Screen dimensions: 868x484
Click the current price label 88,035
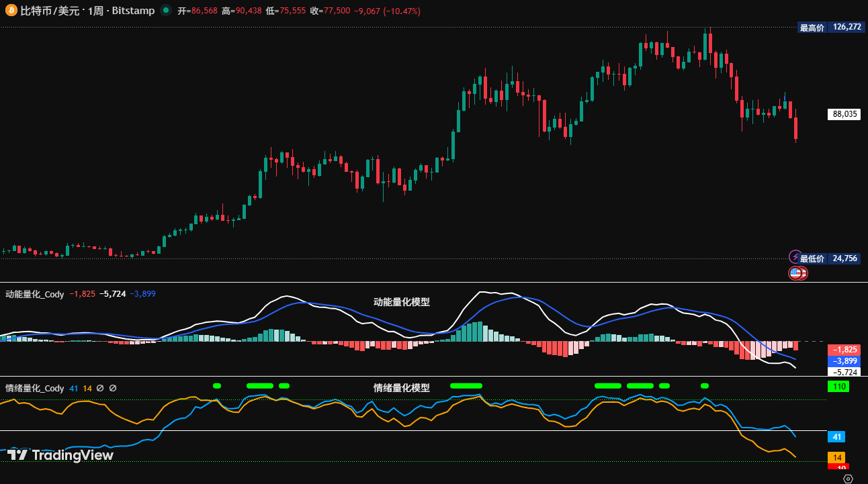(844, 114)
